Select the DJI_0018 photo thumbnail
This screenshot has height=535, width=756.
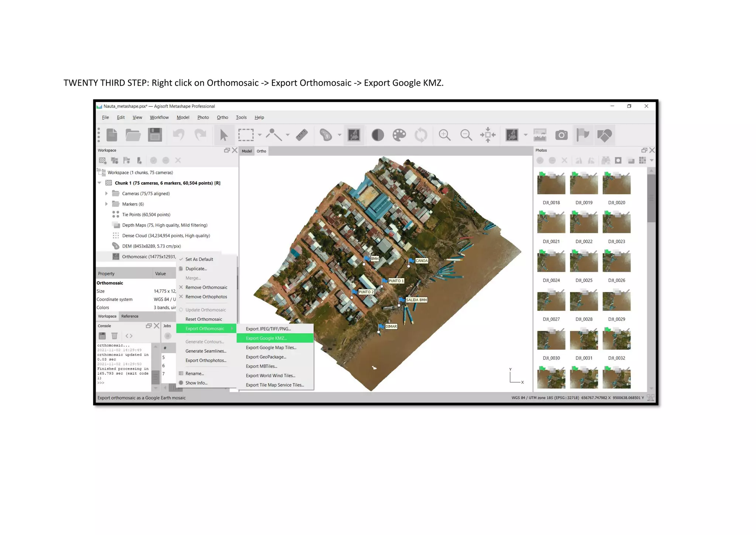[x=551, y=184]
